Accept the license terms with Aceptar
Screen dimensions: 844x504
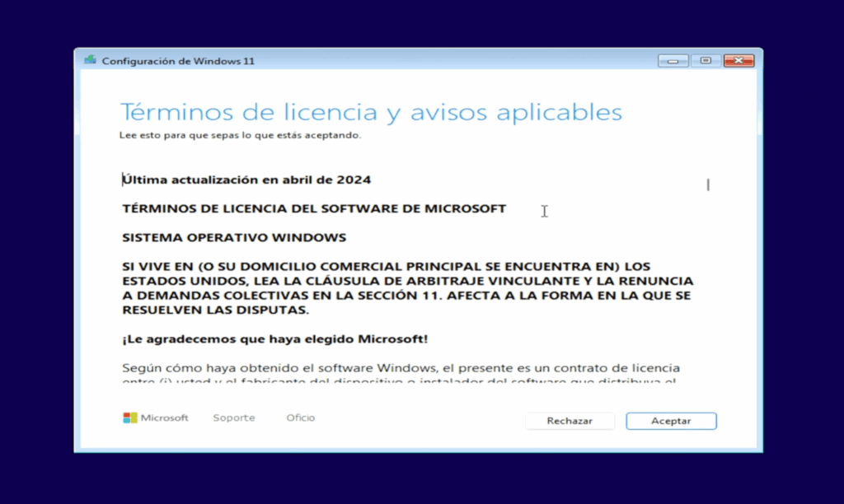671,421
